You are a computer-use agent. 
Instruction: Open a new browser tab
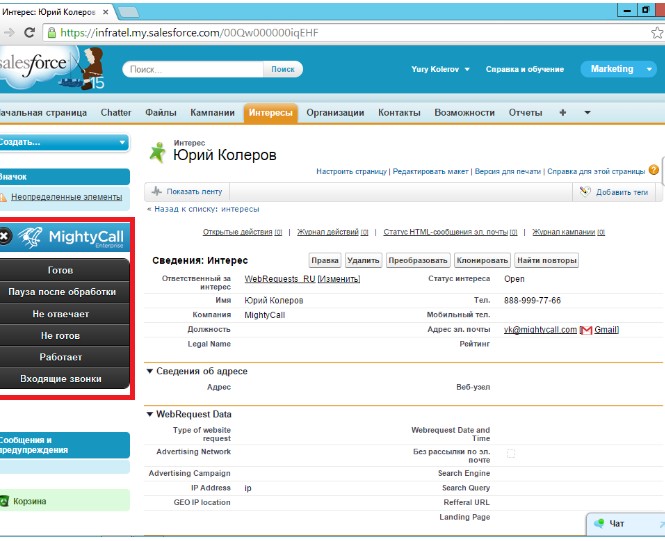pos(128,12)
